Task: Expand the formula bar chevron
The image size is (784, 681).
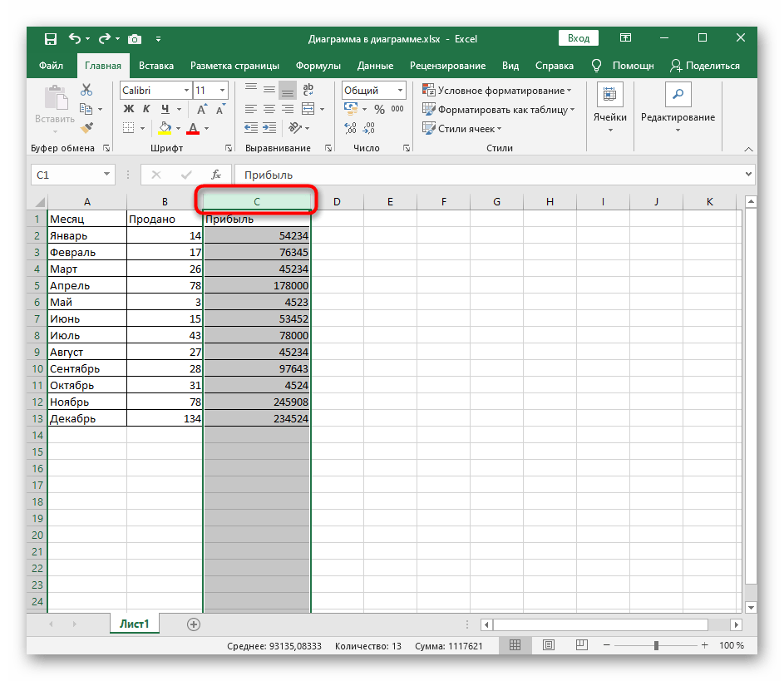Action: point(748,175)
